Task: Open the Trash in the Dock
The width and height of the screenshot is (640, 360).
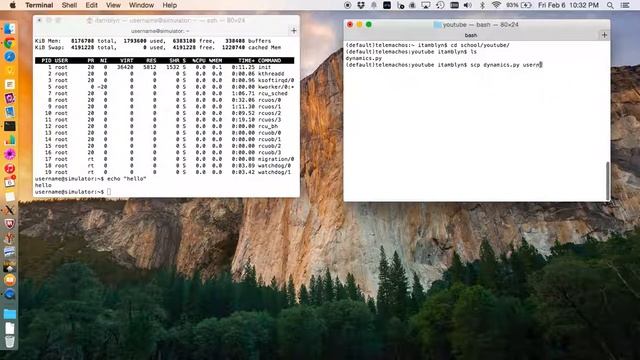Action: (x=9, y=342)
